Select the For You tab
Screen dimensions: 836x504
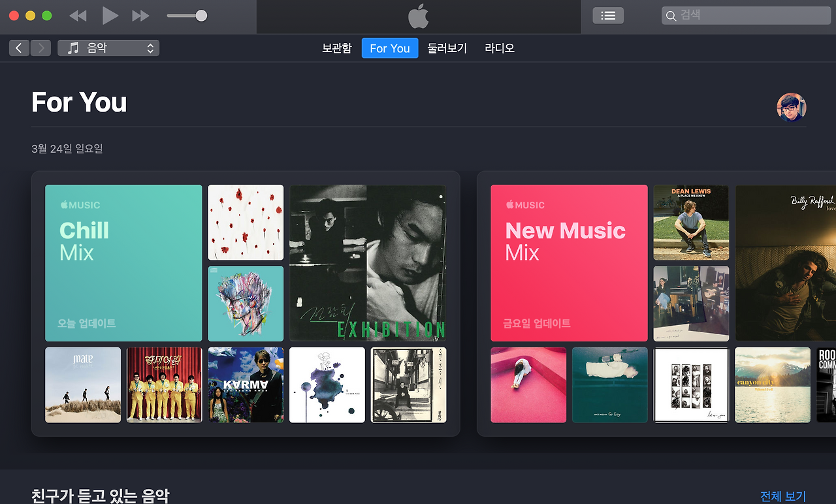390,48
